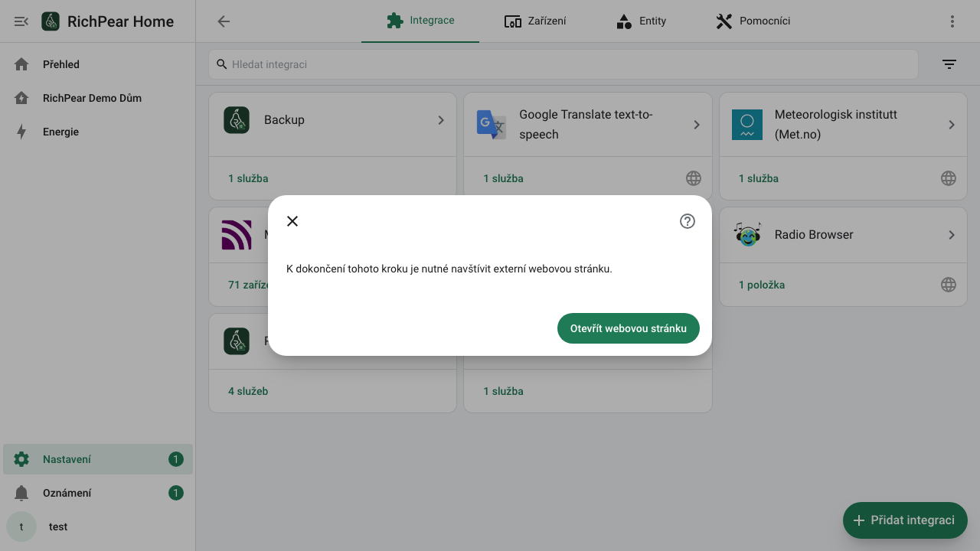Switch to the Entity tab

[x=641, y=21]
